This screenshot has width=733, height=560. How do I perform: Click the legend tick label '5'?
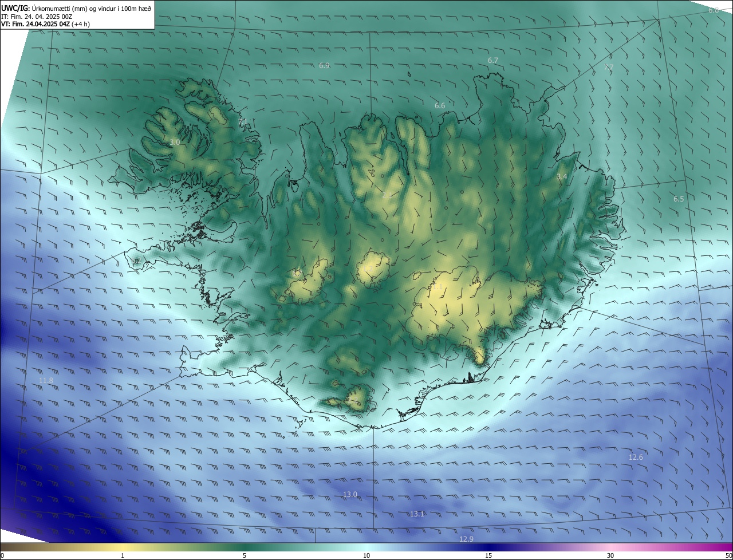[x=245, y=556]
